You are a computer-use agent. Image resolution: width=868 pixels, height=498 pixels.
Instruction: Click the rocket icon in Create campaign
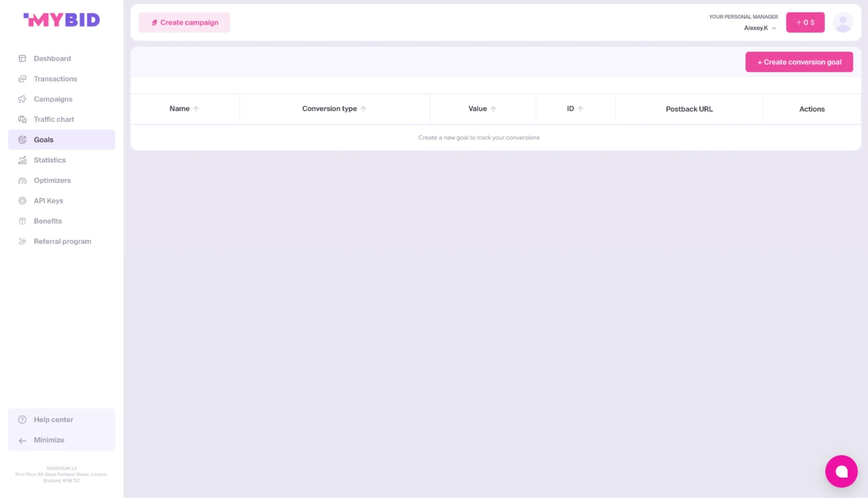point(154,23)
